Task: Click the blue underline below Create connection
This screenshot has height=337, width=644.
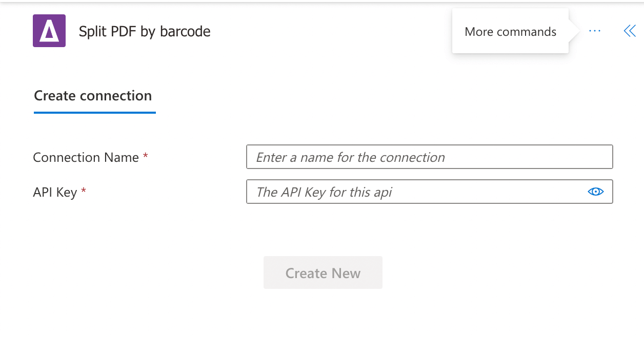Action: pos(95,112)
